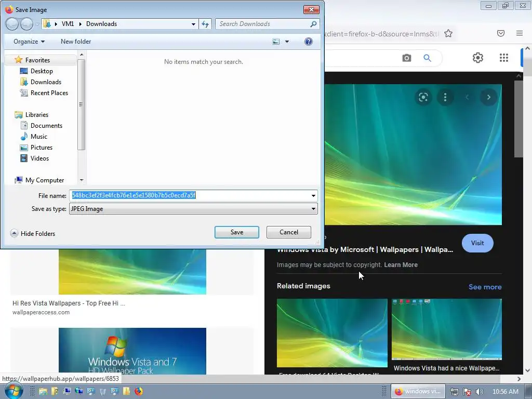This screenshot has height=399, width=532.
Task: Select Recent Places in the sidebar
Action: point(49,92)
